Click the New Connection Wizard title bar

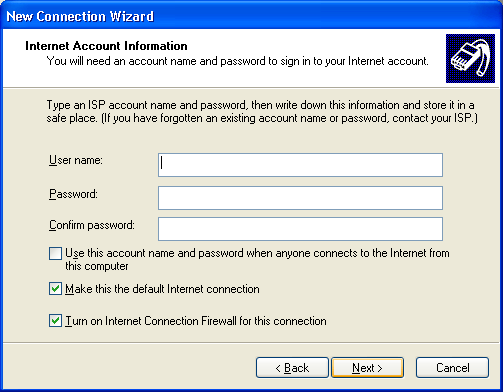click(x=251, y=16)
